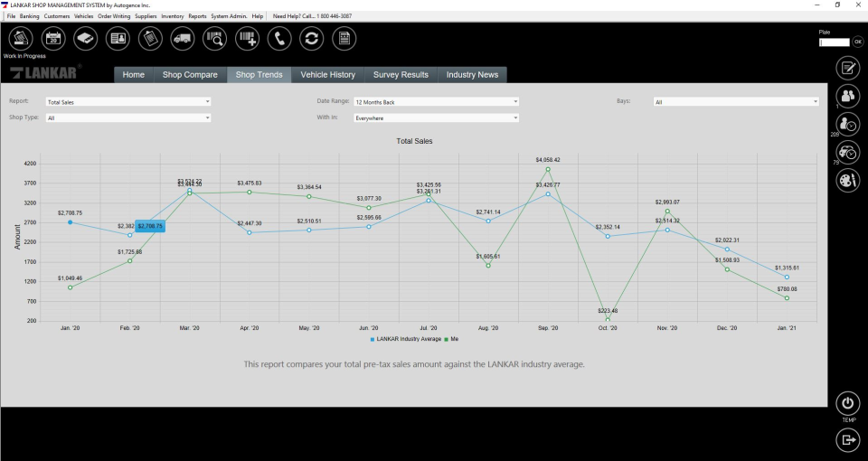Click the Jan. '20 $1,049.46 green data point
This screenshot has width=868, height=461.
71,287
